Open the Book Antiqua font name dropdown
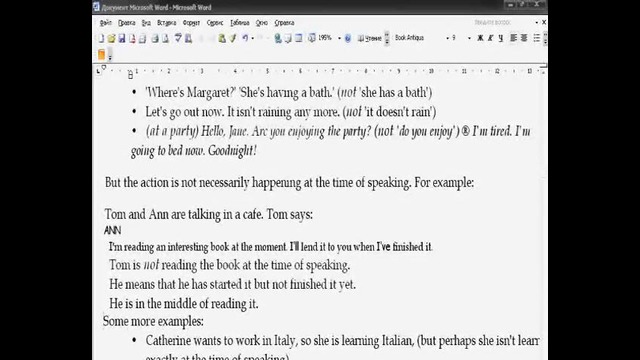Image resolution: width=640 pixels, height=360 pixels. coord(448,38)
